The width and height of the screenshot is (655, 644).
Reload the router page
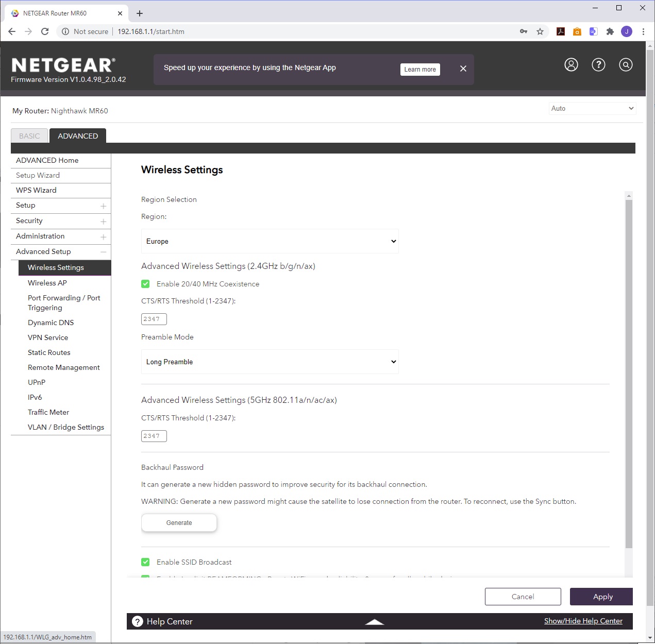[x=45, y=31]
